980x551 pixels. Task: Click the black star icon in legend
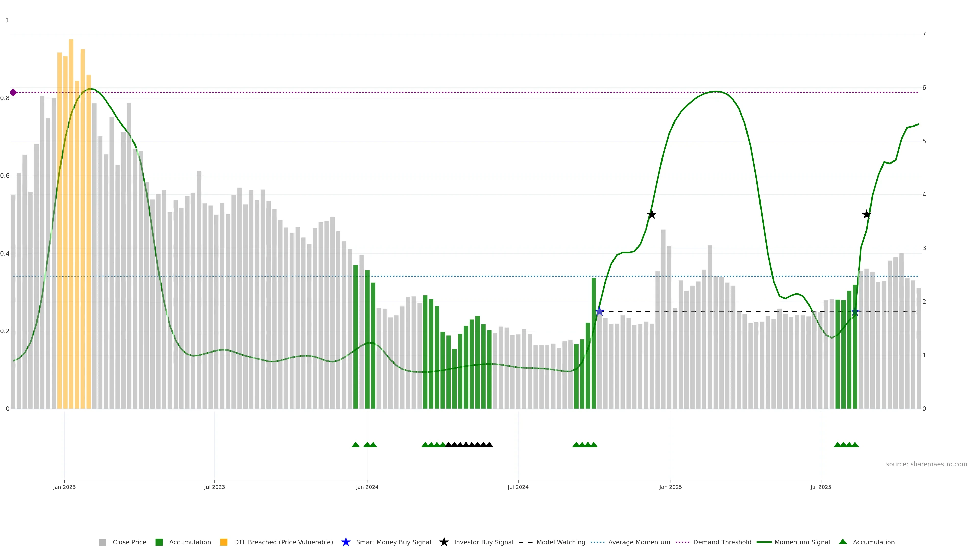click(x=444, y=542)
